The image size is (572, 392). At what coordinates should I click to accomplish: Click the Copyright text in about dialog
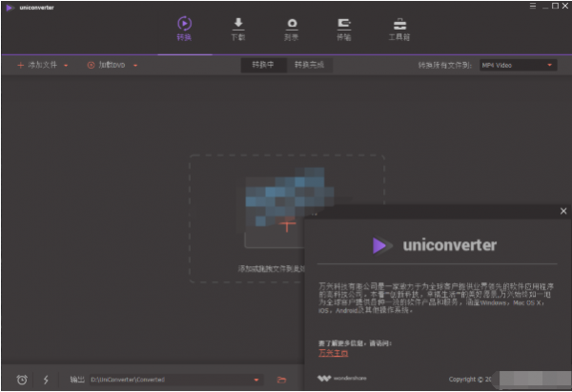pyautogui.click(x=470, y=380)
